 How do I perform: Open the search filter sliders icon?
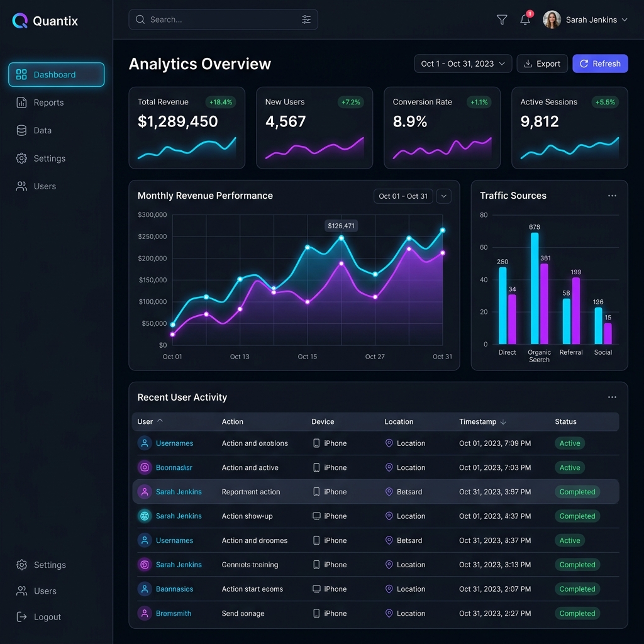306,19
